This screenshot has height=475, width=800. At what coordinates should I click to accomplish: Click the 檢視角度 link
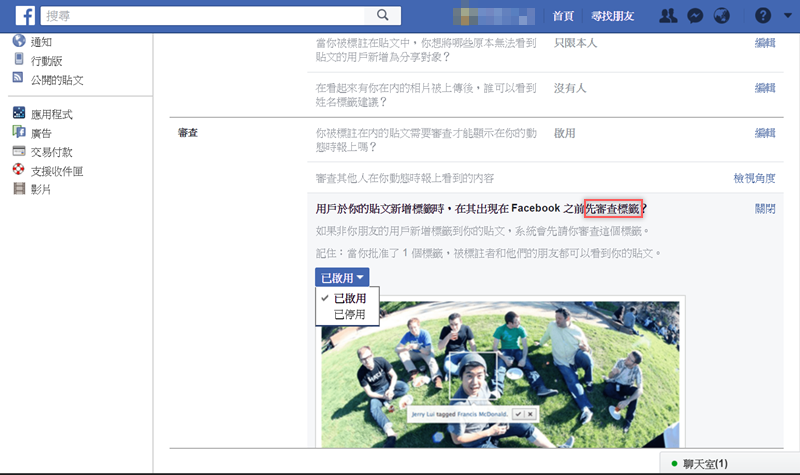pos(754,178)
